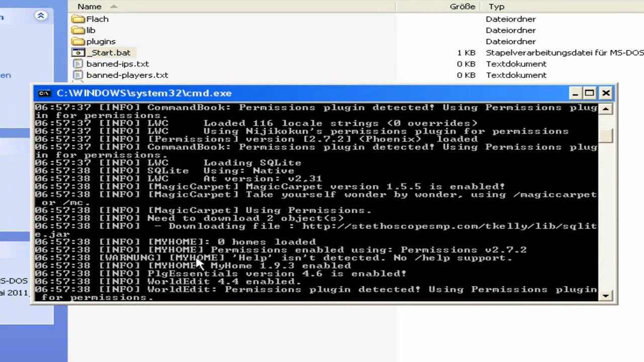Select the plugins folder icon

(x=78, y=41)
